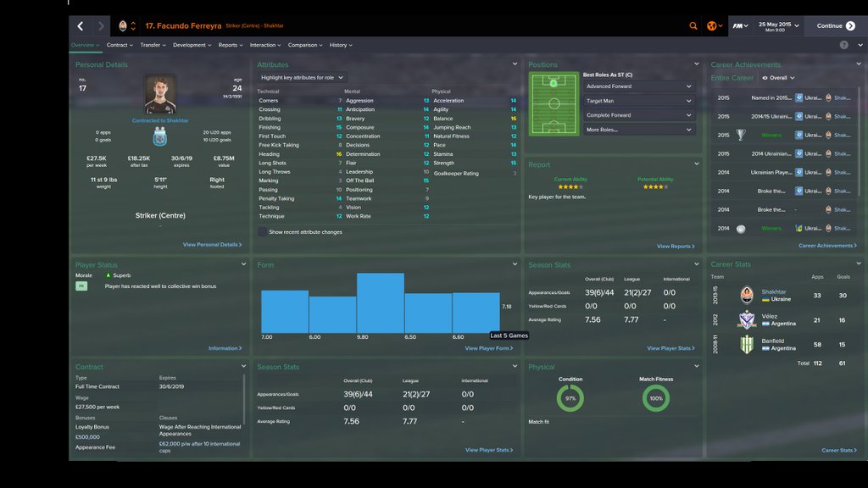Click the Vélez club crest icon

point(746,319)
